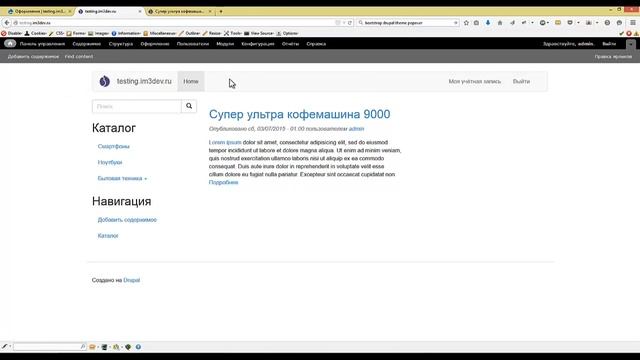
Task: Open Information menu in Web Developer toolbar
Action: tap(126, 33)
